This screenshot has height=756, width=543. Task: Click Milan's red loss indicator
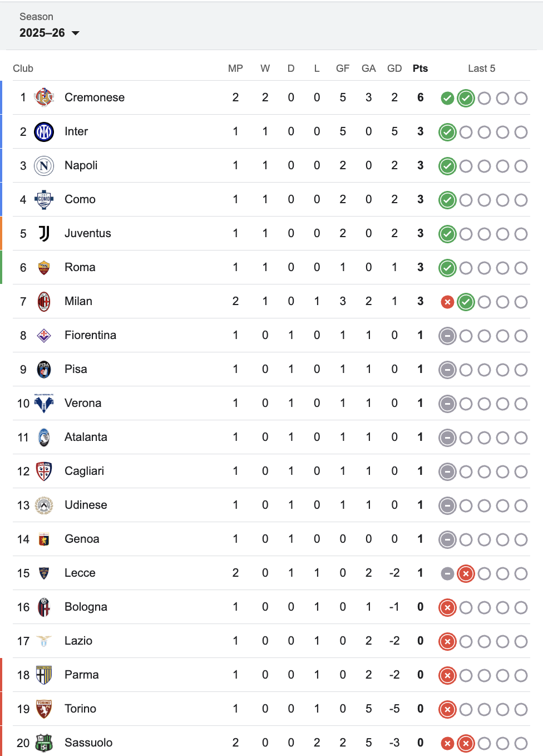[x=447, y=302]
